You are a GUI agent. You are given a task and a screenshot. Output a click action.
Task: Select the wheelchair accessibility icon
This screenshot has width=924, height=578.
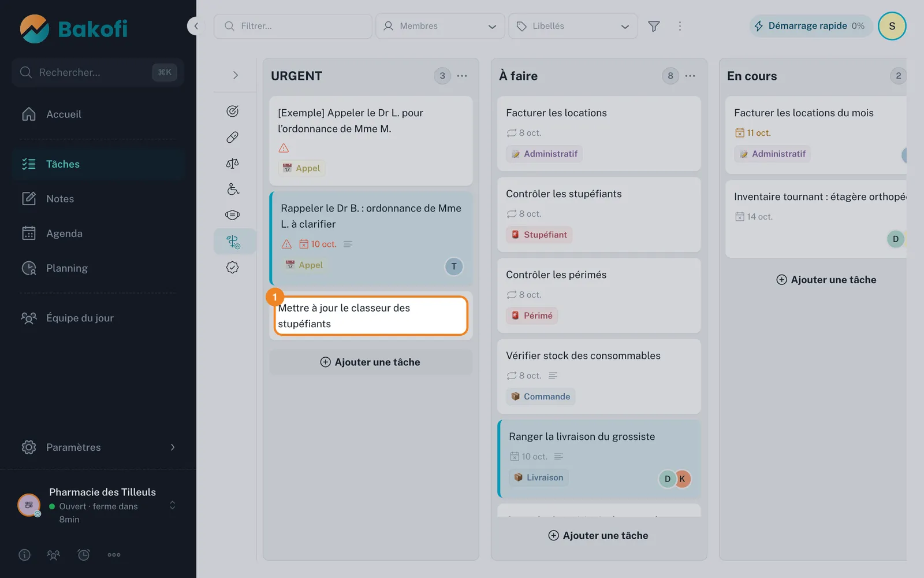(233, 189)
